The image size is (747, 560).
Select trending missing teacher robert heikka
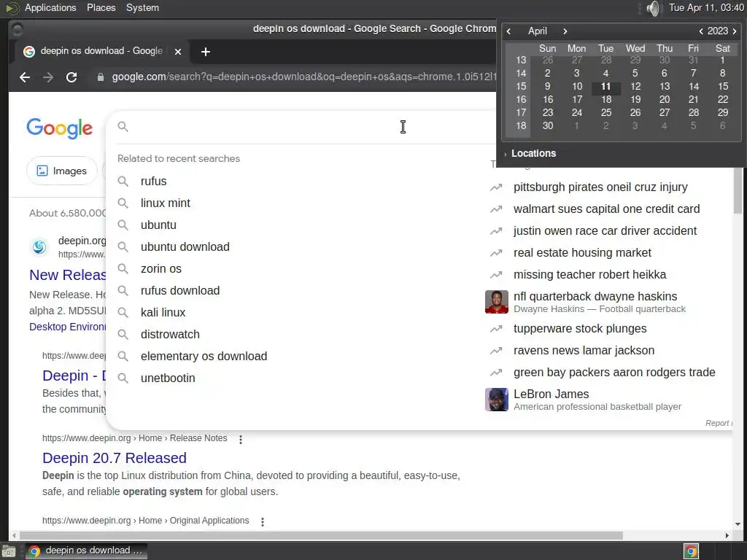coord(589,275)
